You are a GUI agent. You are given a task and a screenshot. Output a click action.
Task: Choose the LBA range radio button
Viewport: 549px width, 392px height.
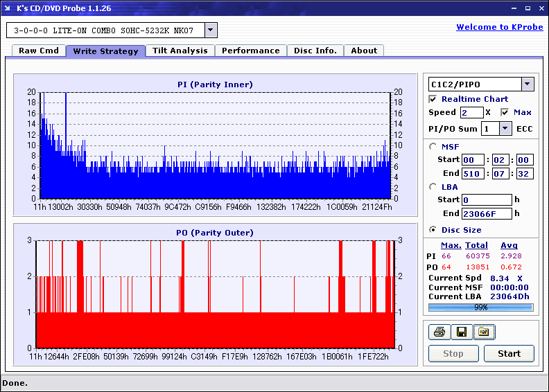pyautogui.click(x=433, y=187)
